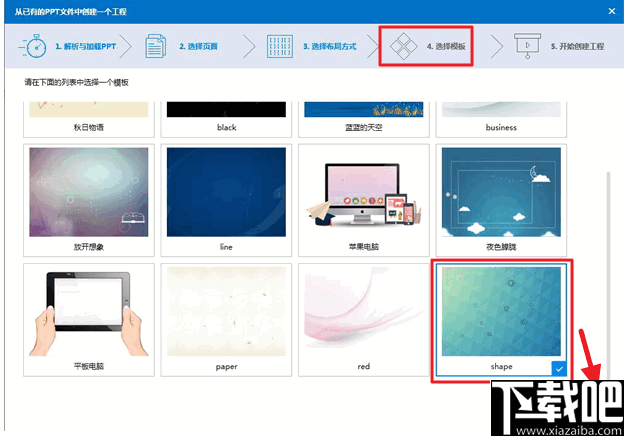Select the red template thumbnail

pos(364,311)
